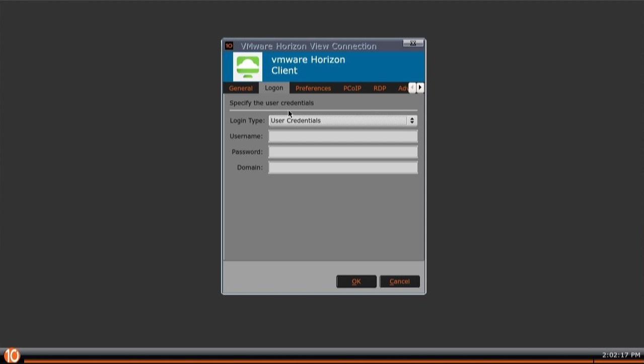Confirm with the OK button
Viewport: 644px width, 364px height.
pos(356,281)
